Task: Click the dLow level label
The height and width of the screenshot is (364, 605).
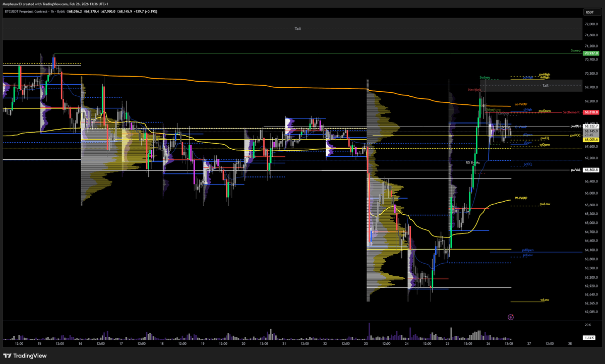Action: click(528, 143)
